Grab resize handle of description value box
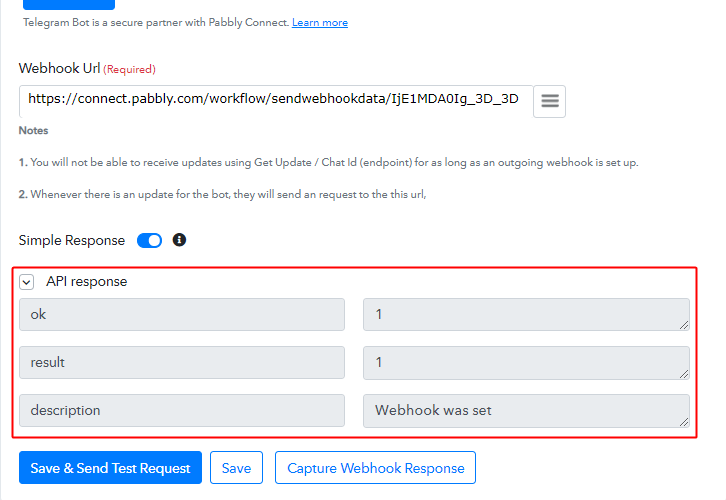Screen dimensions: 726x500 [x=684, y=422]
